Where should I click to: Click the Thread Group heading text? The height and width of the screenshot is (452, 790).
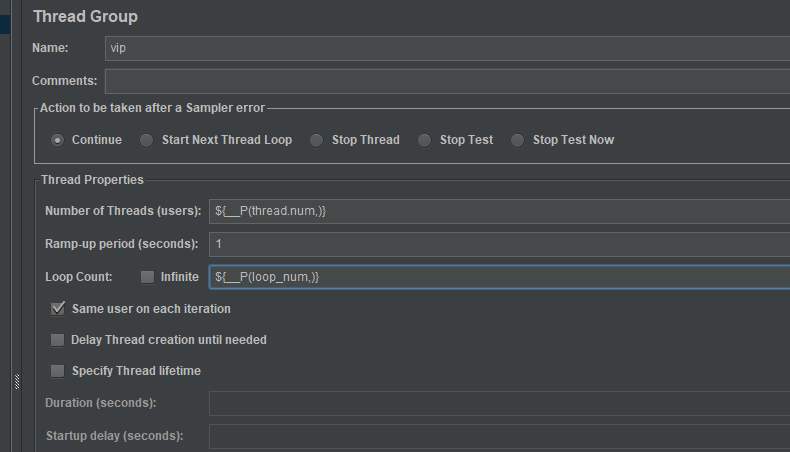pyautogui.click(x=86, y=17)
